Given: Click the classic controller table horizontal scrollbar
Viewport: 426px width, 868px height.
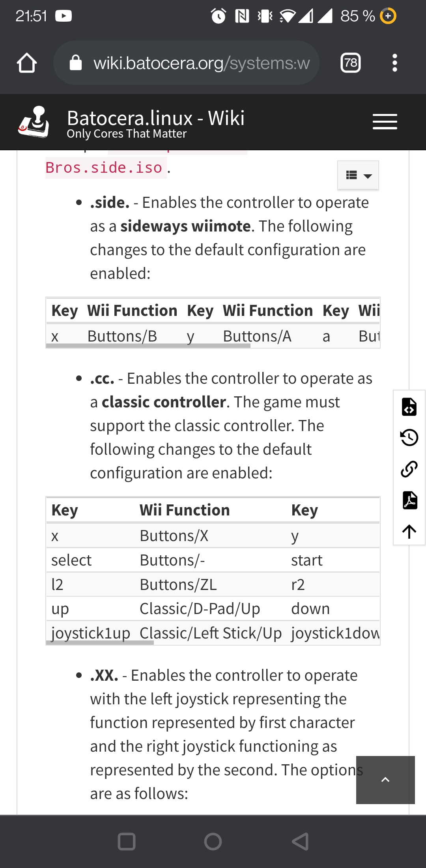Looking at the screenshot, I should point(100,643).
